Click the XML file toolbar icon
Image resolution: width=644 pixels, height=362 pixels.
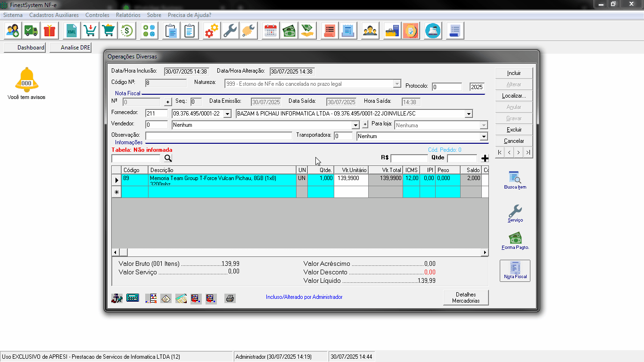71,31
